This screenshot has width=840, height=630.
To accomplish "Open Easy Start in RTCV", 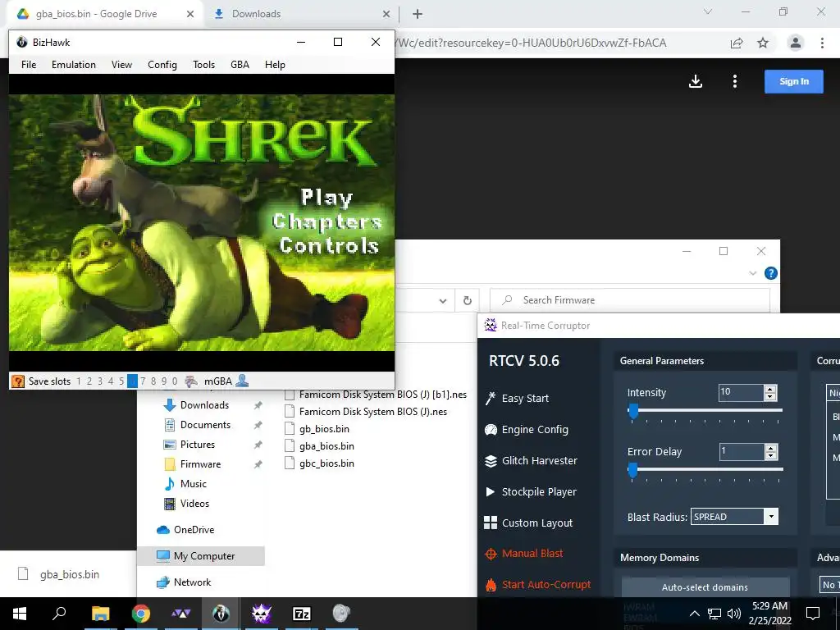I will click(525, 399).
